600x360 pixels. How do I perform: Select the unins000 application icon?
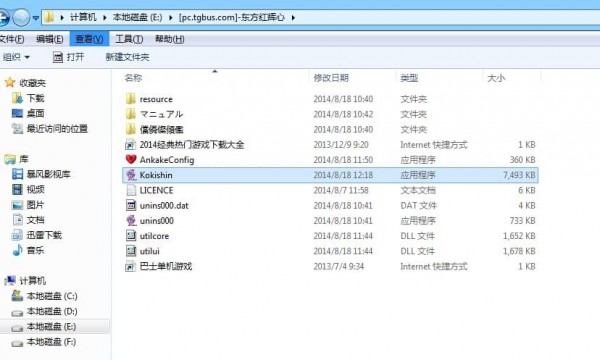130,220
